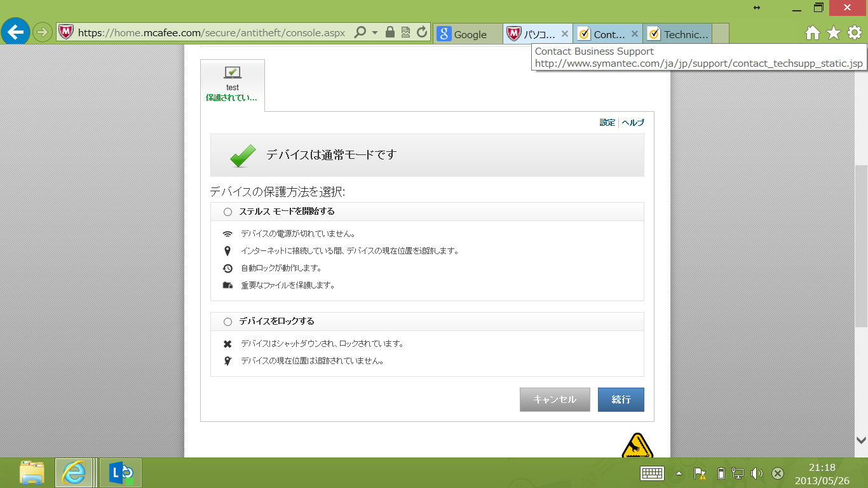The image size is (868, 488).
Task: Select the test device tab
Action: (233, 85)
